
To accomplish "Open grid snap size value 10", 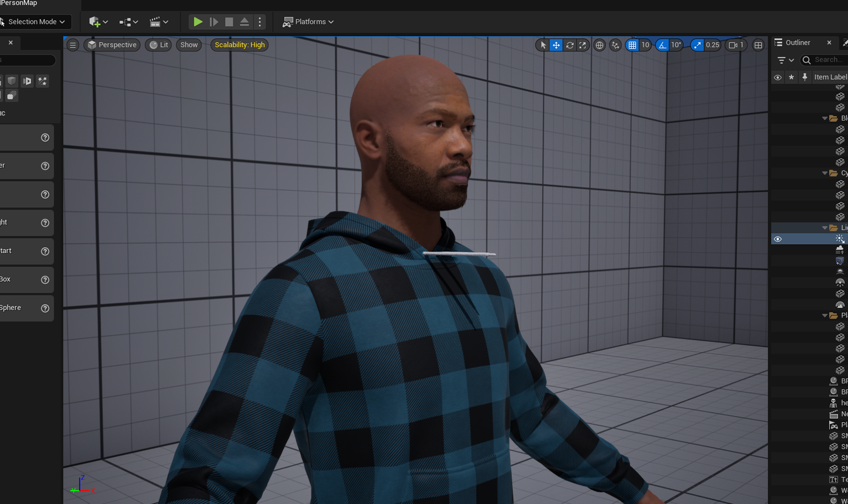I will coord(645,45).
